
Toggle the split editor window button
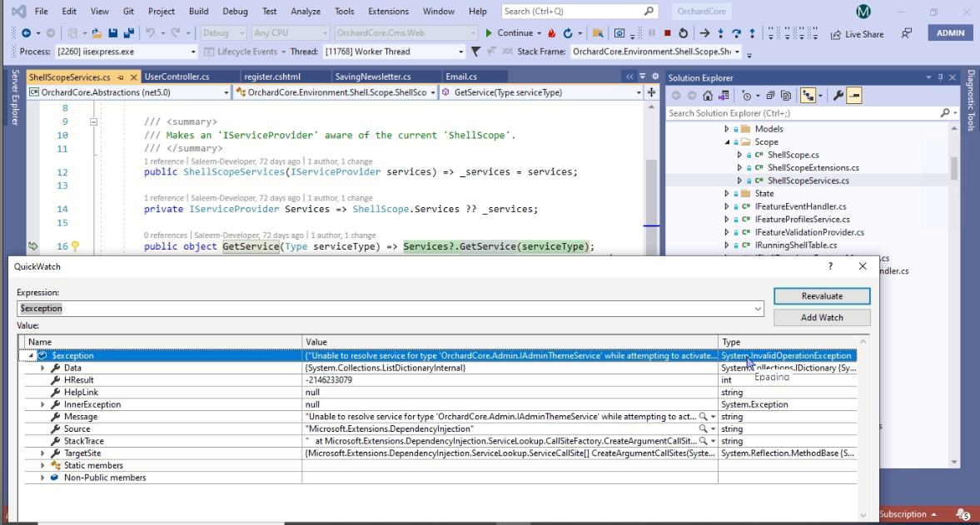(651, 92)
